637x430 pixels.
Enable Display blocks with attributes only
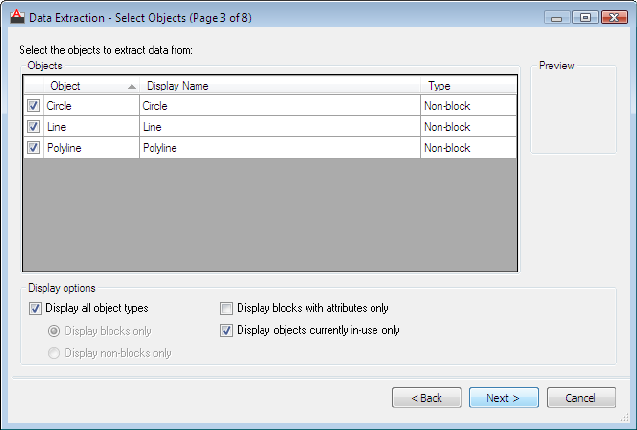tap(226, 309)
